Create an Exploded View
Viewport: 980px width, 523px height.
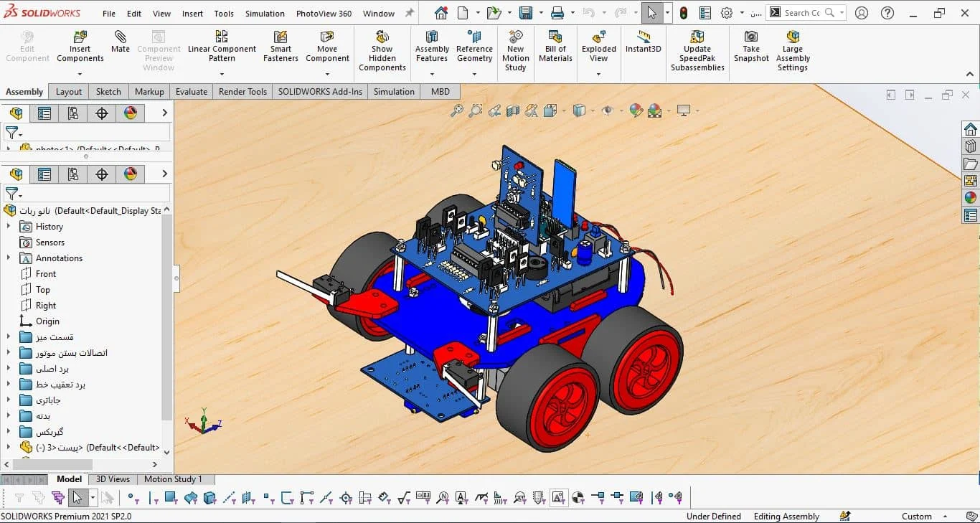(599, 47)
